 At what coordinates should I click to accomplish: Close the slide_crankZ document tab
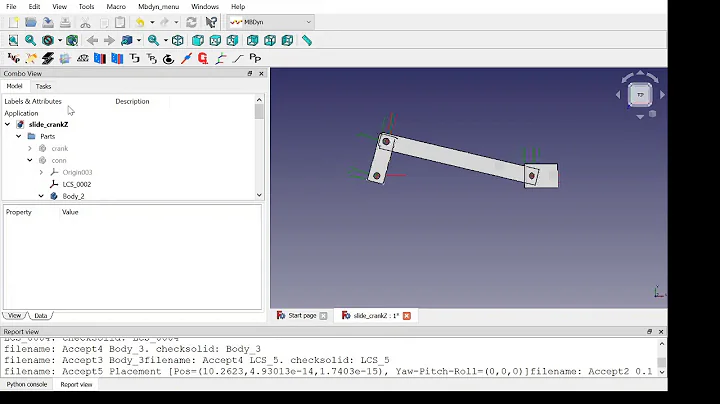(407, 316)
